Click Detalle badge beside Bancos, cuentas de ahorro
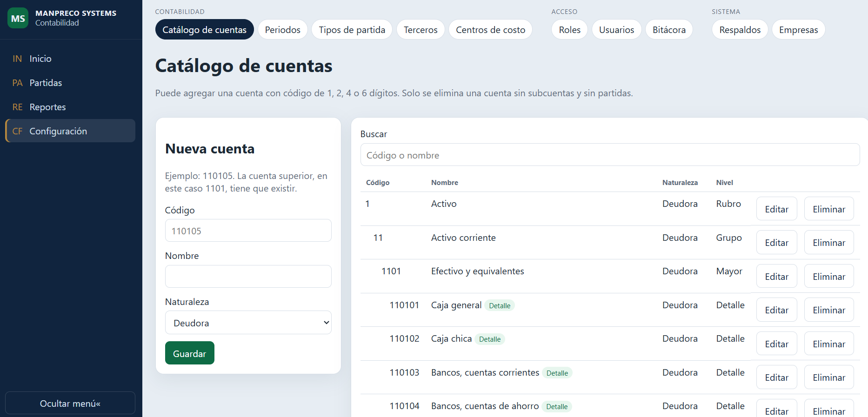This screenshot has height=417, width=868. [557, 406]
